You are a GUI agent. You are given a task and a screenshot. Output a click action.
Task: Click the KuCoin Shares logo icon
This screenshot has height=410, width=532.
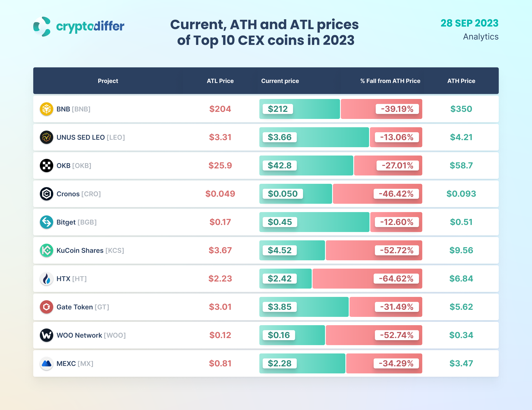click(46, 250)
